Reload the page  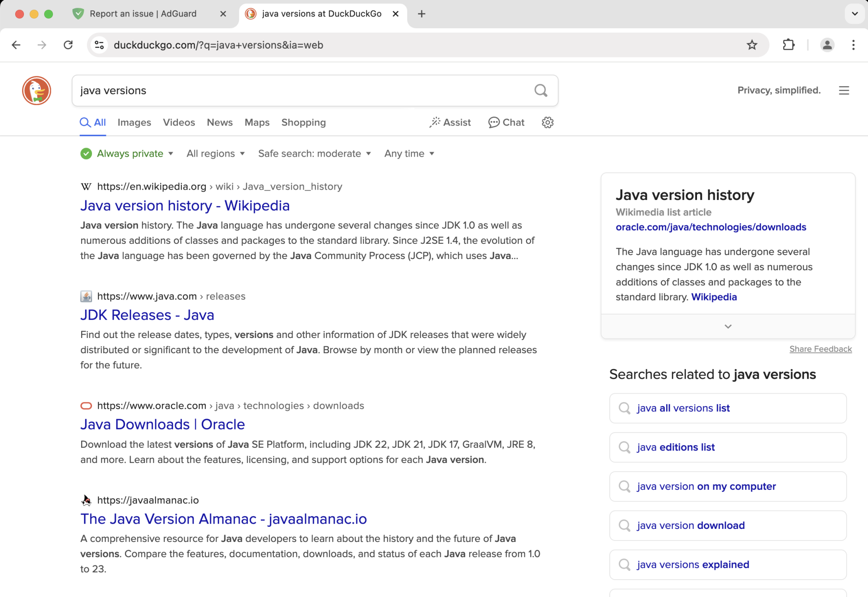click(x=68, y=45)
